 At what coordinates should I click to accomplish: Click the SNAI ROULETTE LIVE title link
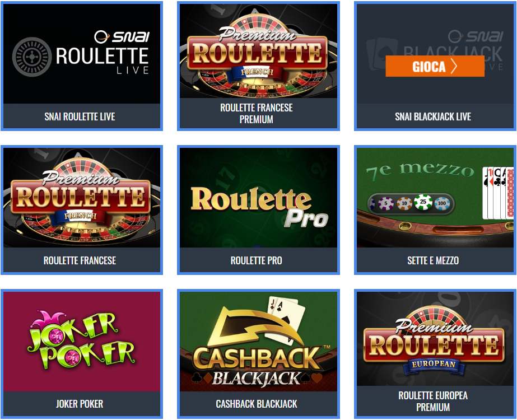point(80,116)
